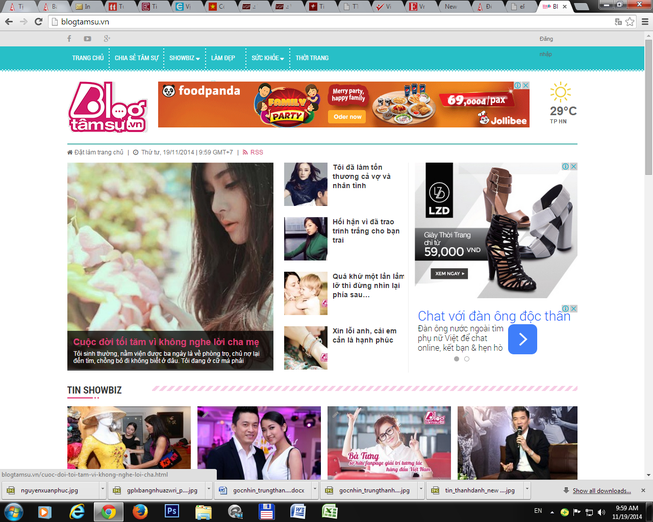Click Order now on foodpanda banner
The width and height of the screenshot is (653, 522).
tap(347, 117)
